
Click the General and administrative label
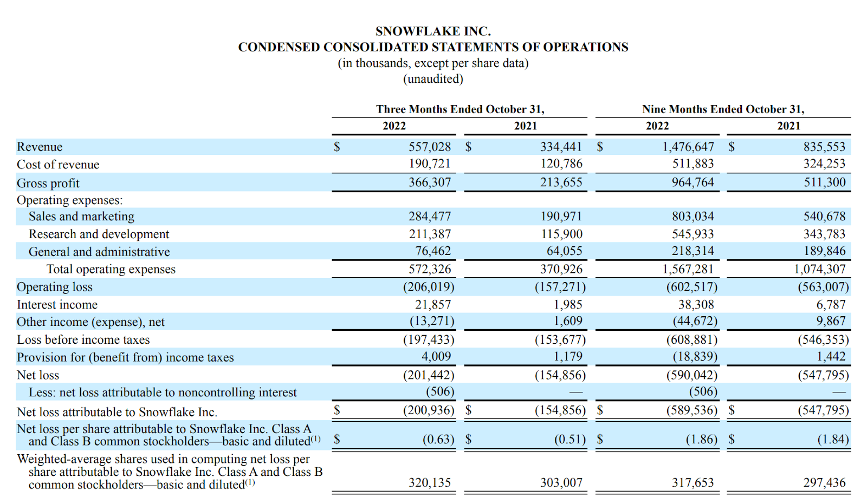pyautogui.click(x=99, y=252)
